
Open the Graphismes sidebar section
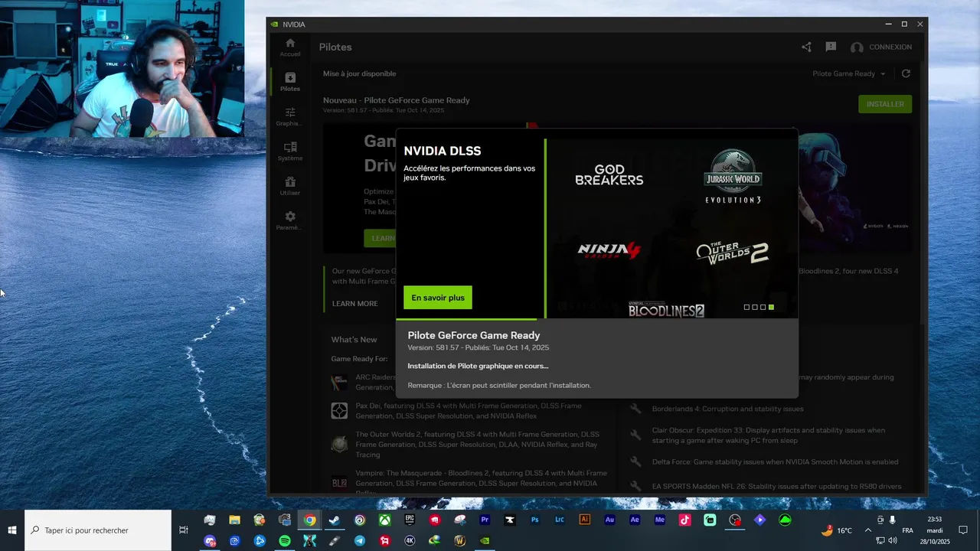point(290,116)
